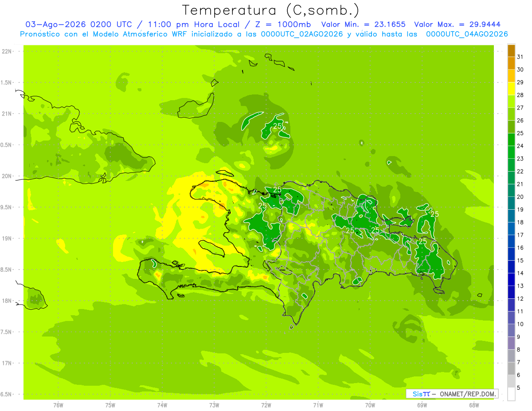The height and width of the screenshot is (411, 532).
Task: Click the green swatch between 26 and 27
Action: pyautogui.click(x=511, y=114)
